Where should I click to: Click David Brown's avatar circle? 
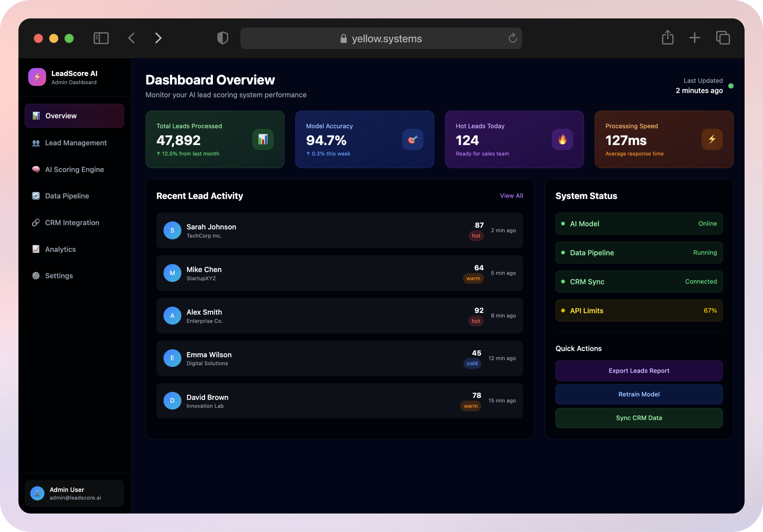click(172, 401)
